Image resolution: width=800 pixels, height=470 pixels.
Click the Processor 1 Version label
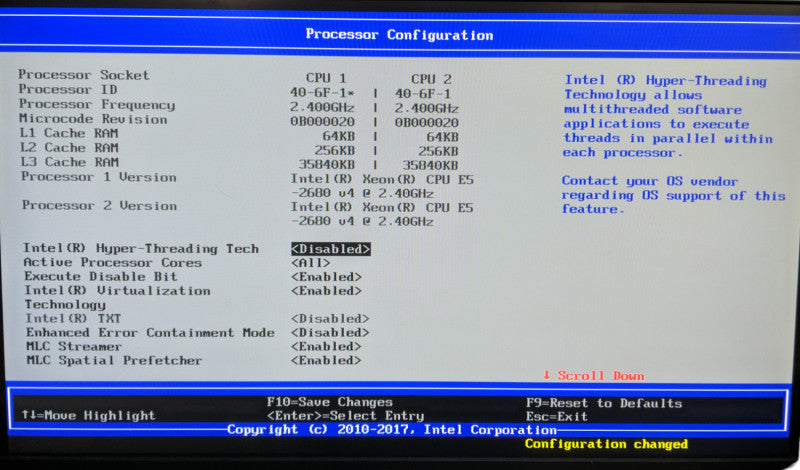(x=99, y=177)
